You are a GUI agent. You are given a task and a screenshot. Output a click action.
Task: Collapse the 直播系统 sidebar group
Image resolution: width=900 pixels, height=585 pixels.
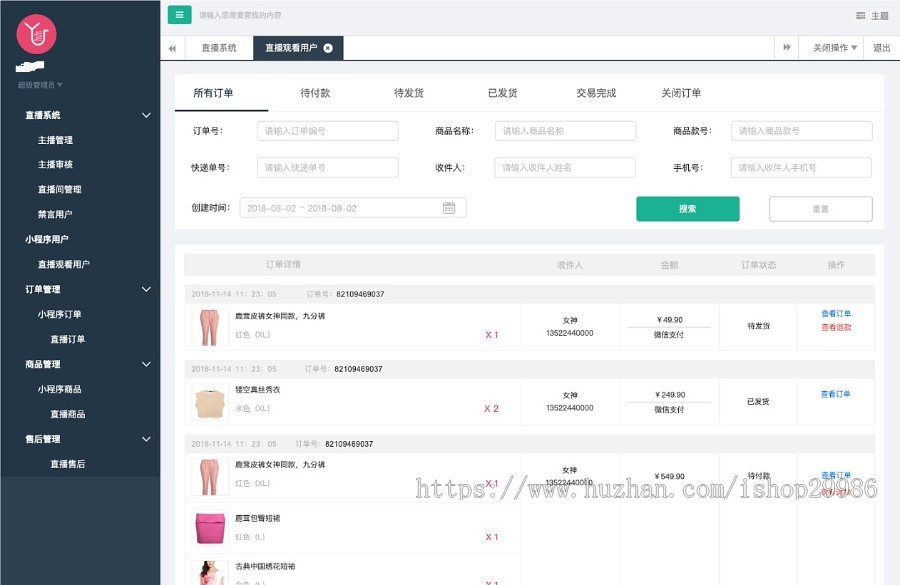pos(146,115)
